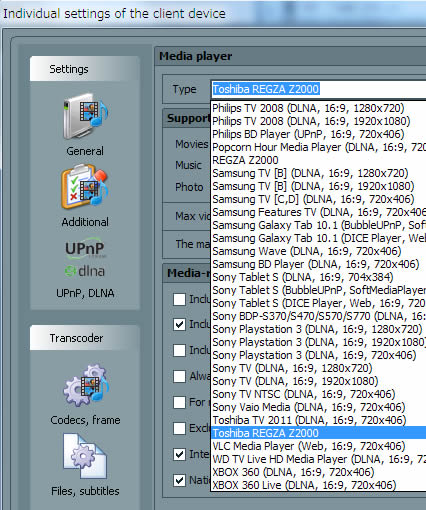Choose Samsung TV [C,D] entry
Image resolution: width=426 pixels, height=510 pixels.
[319, 199]
